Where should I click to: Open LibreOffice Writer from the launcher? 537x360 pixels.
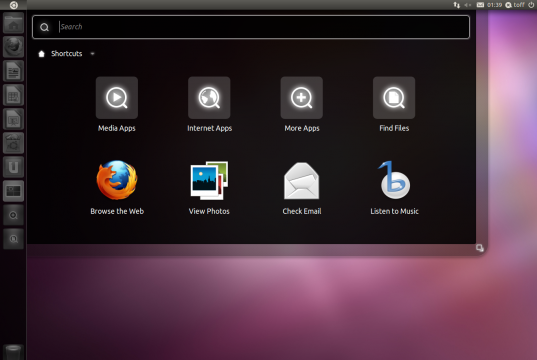[13, 71]
